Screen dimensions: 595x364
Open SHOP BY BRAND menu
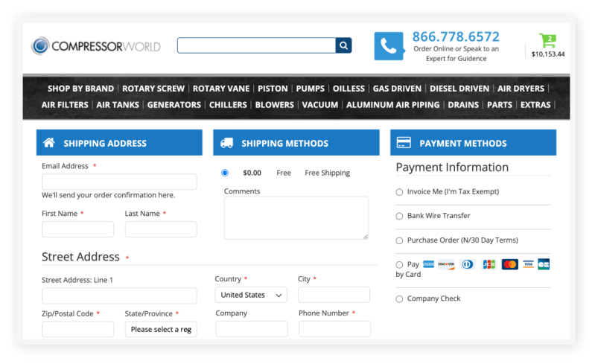click(x=81, y=89)
